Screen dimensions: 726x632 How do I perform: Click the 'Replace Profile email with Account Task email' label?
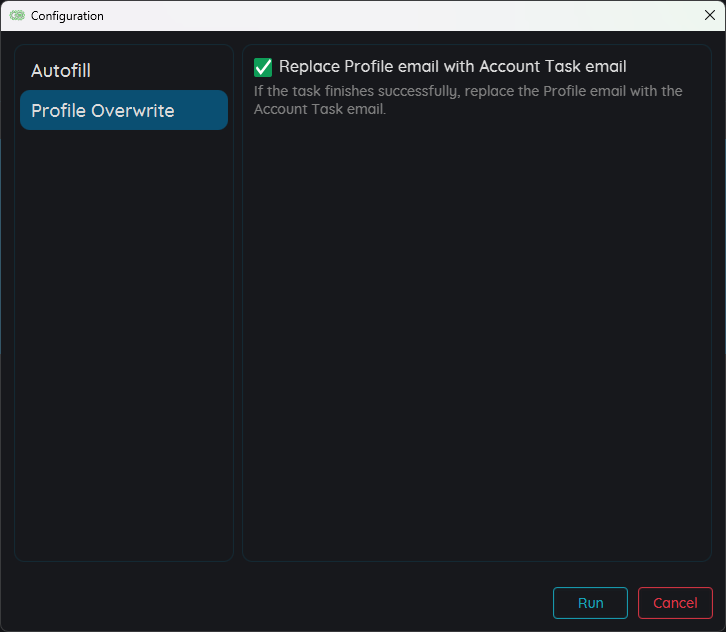pos(452,67)
